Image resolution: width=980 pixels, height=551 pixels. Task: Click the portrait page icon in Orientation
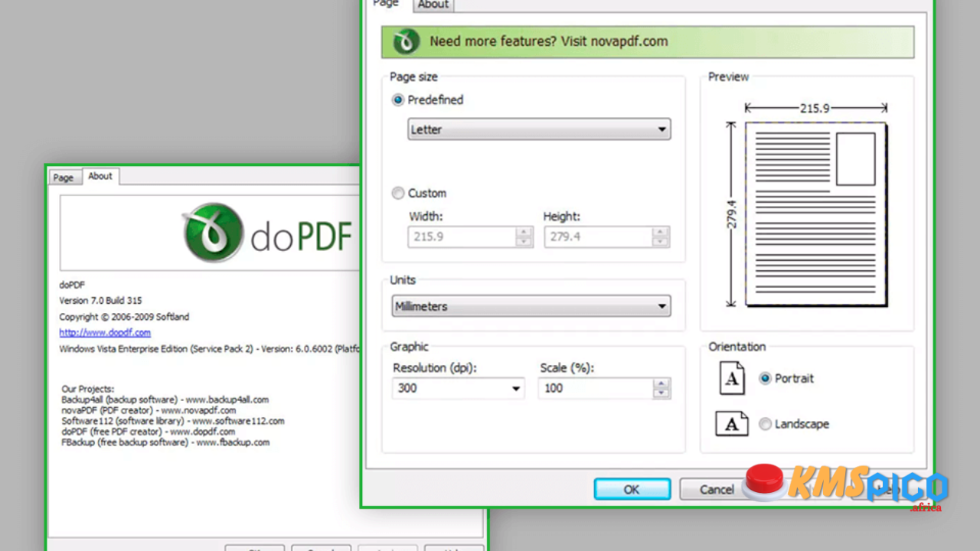pyautogui.click(x=732, y=378)
